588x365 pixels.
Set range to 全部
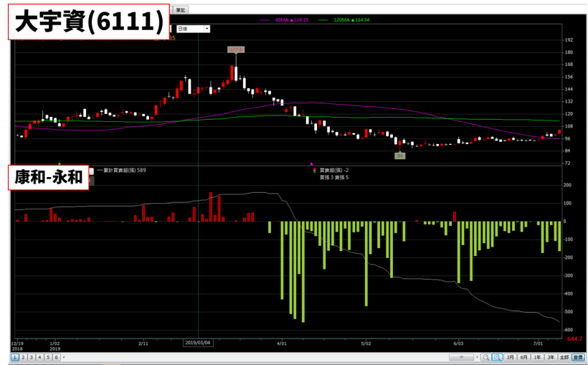tap(564, 357)
